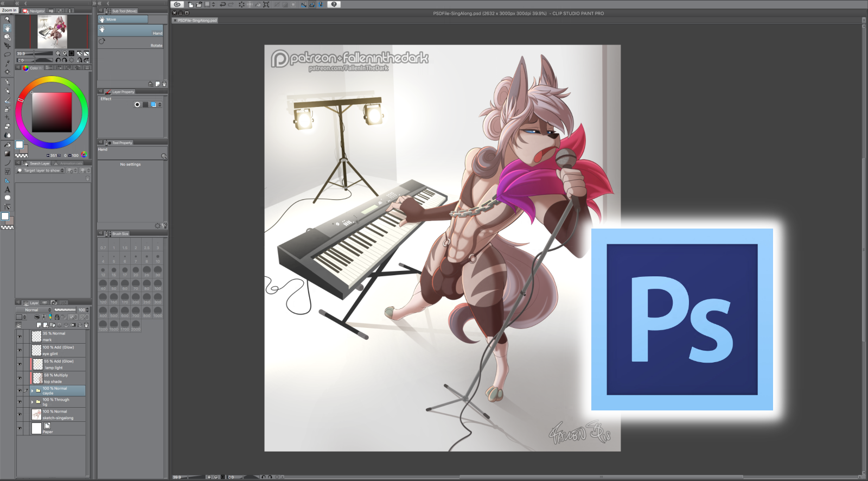Open the save options arrow in command bar

coord(213,4)
